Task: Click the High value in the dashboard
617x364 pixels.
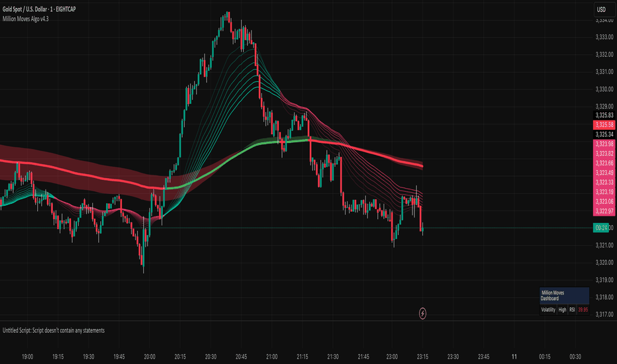Action: tap(562, 310)
